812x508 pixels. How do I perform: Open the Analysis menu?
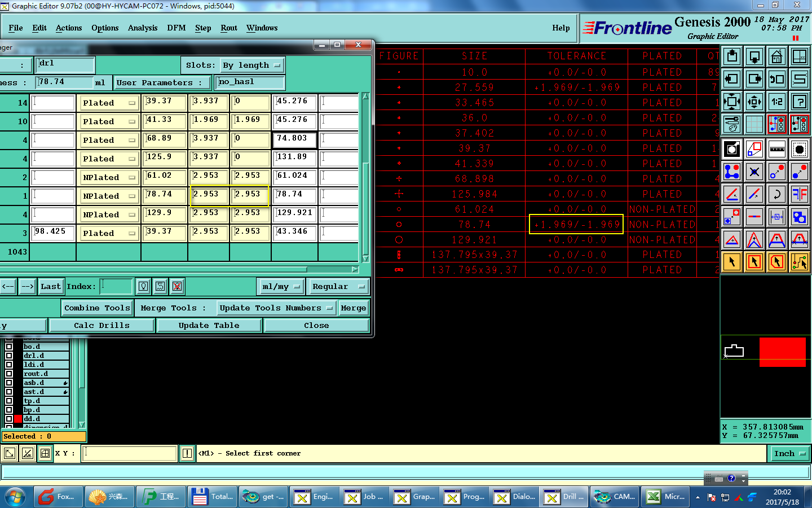click(143, 28)
